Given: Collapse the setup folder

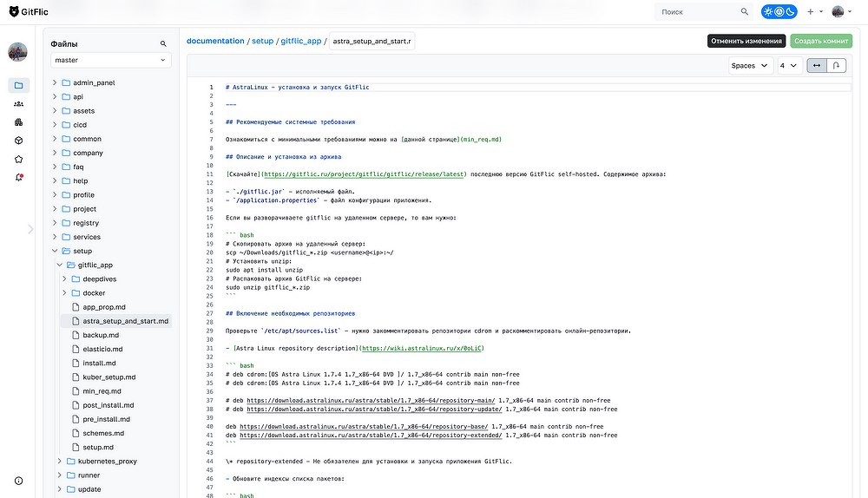Looking at the screenshot, I should pos(54,251).
